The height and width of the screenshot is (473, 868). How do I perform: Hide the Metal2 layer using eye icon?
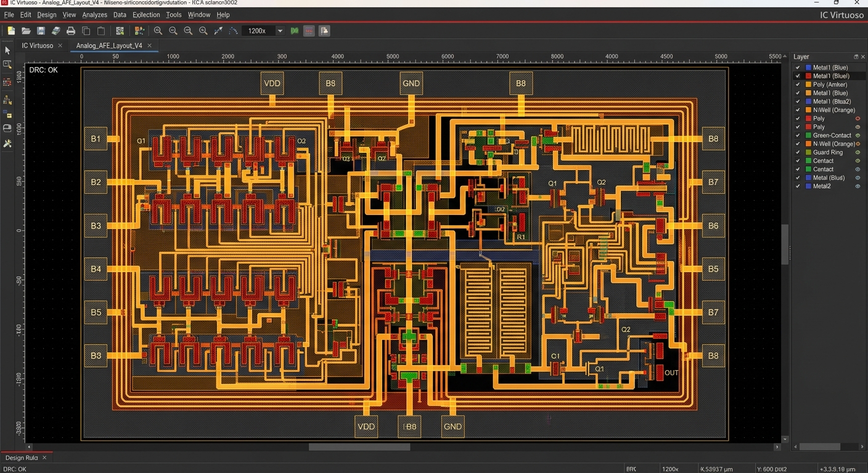(x=858, y=186)
